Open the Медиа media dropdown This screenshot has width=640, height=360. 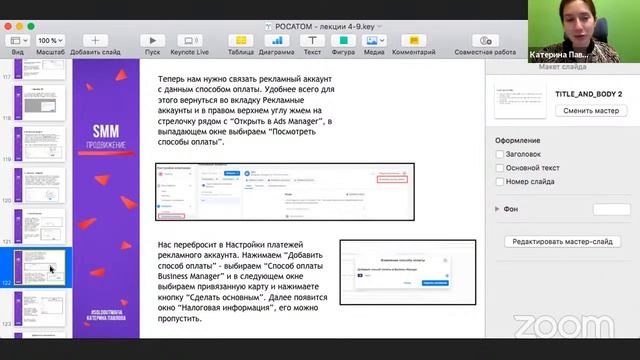pyautogui.click(x=374, y=40)
